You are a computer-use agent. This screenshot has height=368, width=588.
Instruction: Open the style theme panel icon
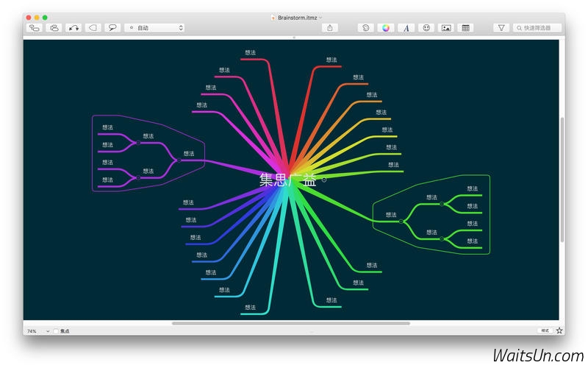click(x=366, y=28)
